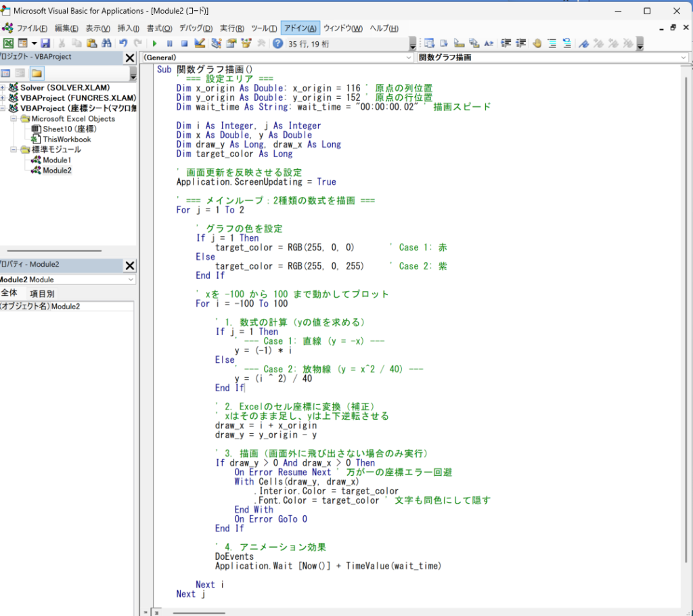
Task: Open the デバッグ(D) menu
Action: click(196, 28)
